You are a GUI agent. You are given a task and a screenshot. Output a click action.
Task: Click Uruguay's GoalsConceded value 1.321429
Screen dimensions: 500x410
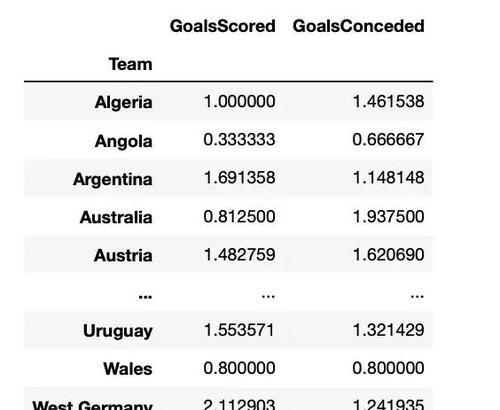[388, 330]
